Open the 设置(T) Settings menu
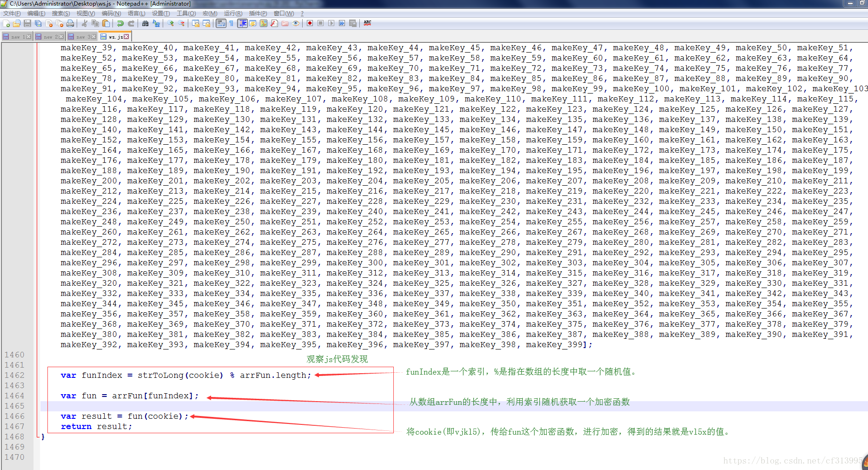The height and width of the screenshot is (470, 868). 161,13
